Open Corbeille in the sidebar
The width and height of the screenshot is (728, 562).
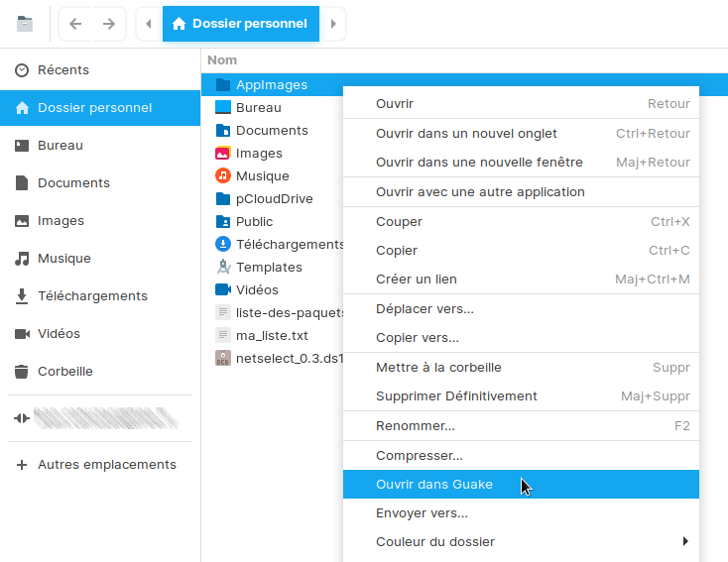pyautogui.click(x=64, y=372)
